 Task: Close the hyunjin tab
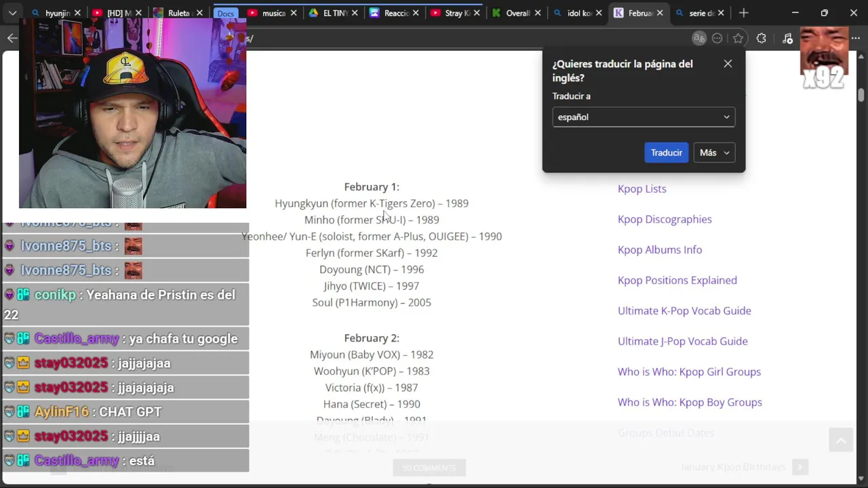tap(77, 13)
